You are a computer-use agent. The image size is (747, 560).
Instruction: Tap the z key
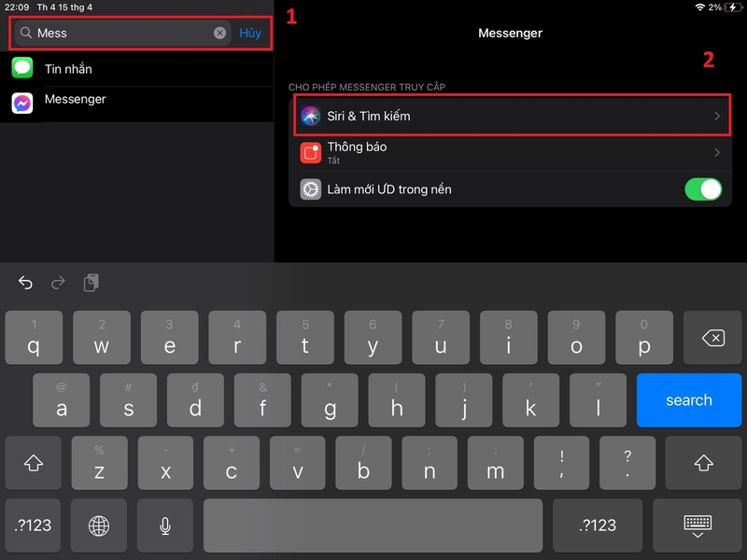100,463
